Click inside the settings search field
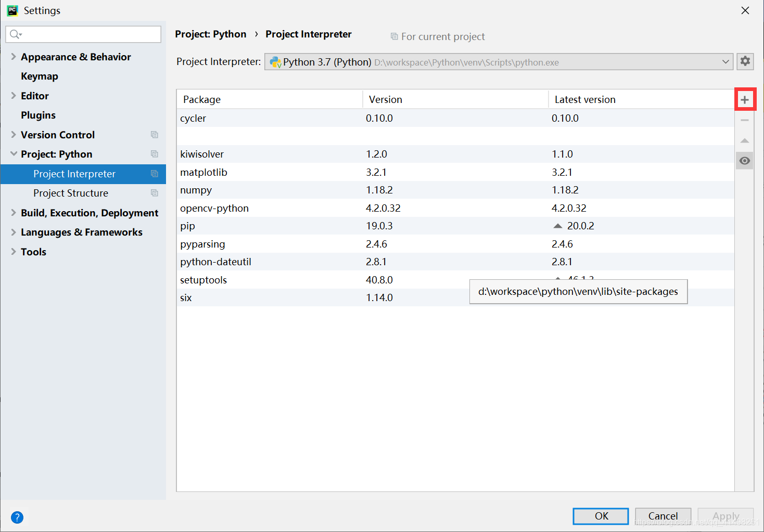 (x=83, y=34)
